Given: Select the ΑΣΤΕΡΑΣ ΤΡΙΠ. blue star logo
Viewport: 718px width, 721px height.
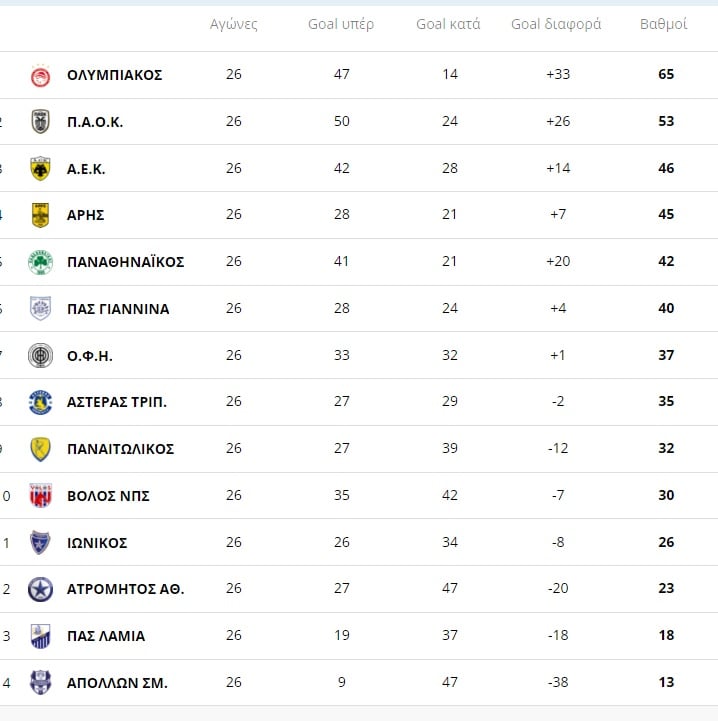Looking at the screenshot, I should [x=40, y=402].
